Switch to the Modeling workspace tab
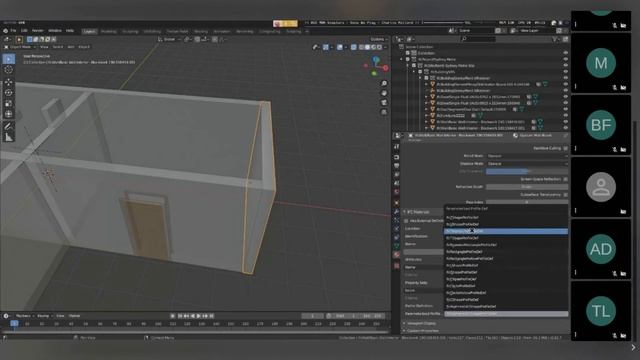This screenshot has height=360, width=640. [109, 31]
